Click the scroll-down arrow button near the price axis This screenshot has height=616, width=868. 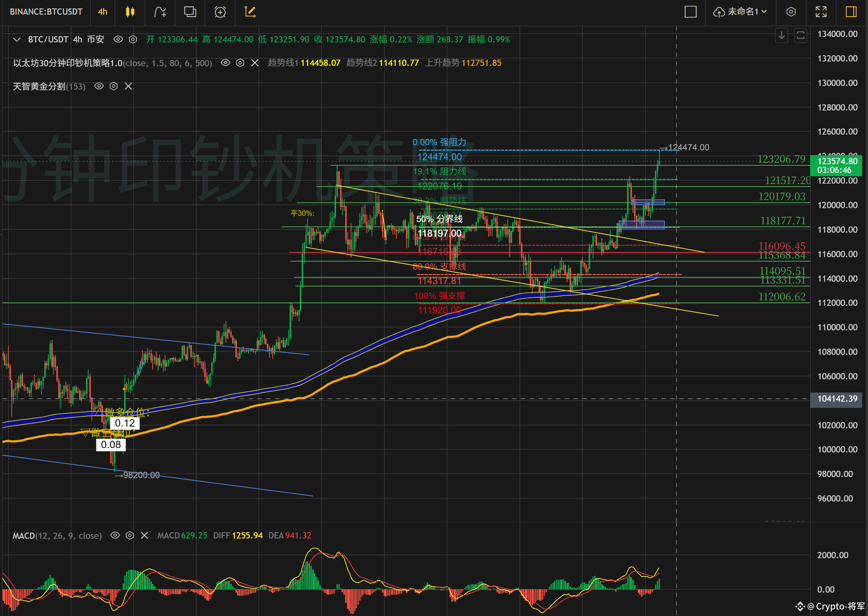click(x=781, y=35)
